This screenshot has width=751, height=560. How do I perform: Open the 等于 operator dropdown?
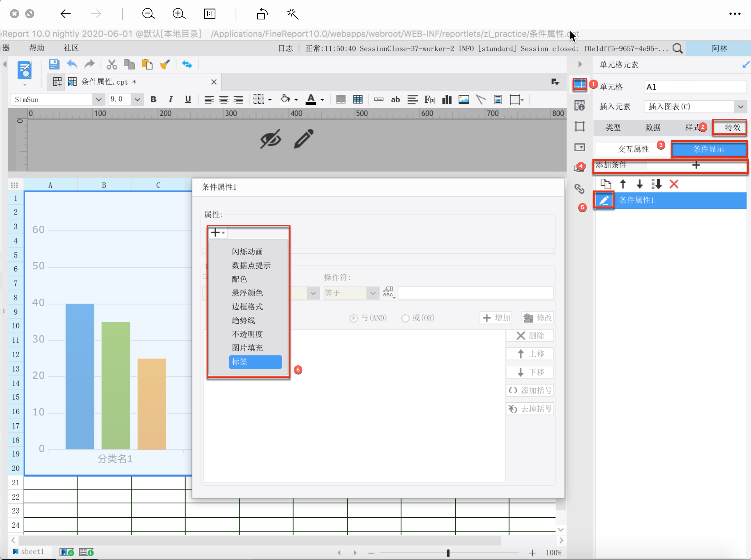(372, 293)
